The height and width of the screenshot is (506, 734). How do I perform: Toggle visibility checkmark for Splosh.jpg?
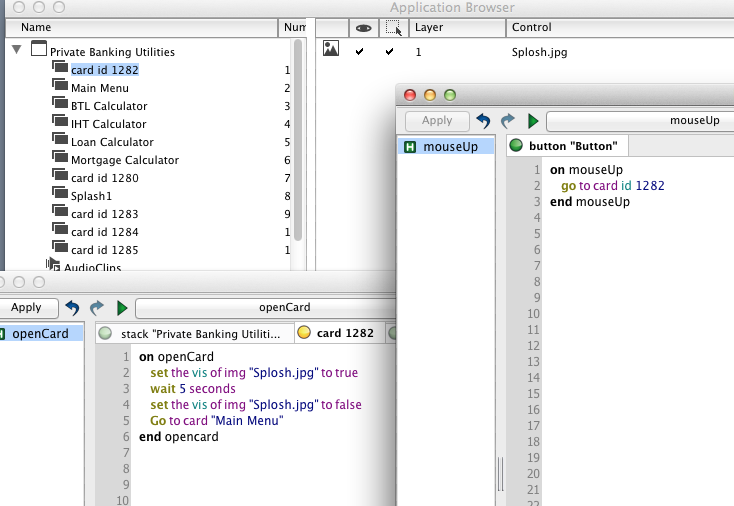[x=360, y=52]
